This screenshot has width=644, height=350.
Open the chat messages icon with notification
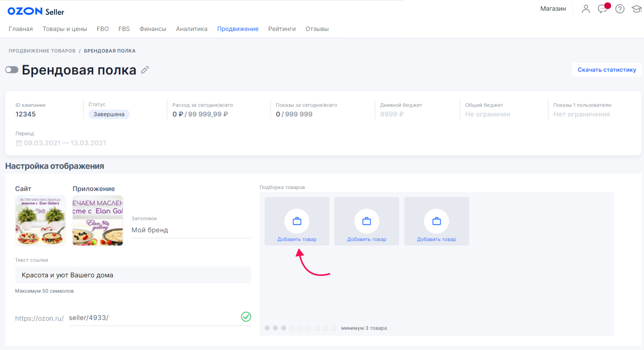tap(602, 9)
